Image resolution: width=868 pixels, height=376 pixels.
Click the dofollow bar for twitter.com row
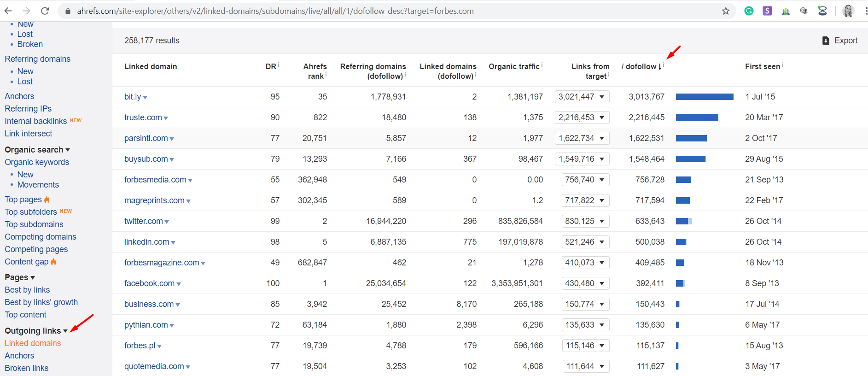point(684,221)
